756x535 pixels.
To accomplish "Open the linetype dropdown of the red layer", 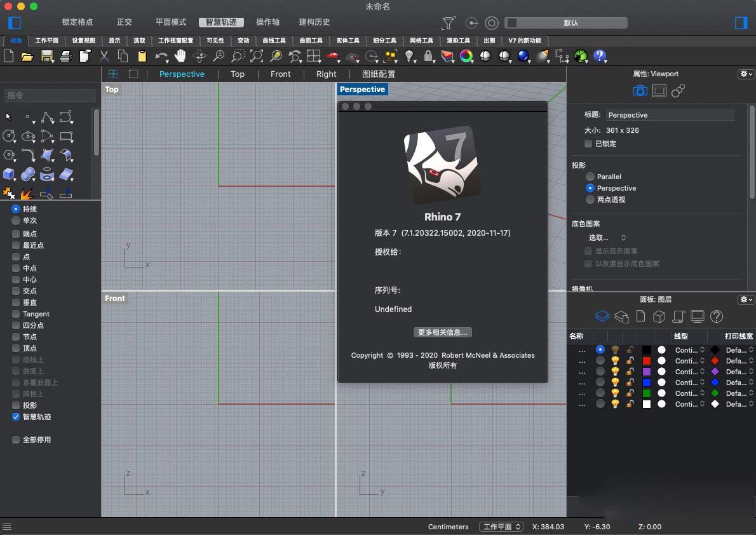I will pos(690,361).
